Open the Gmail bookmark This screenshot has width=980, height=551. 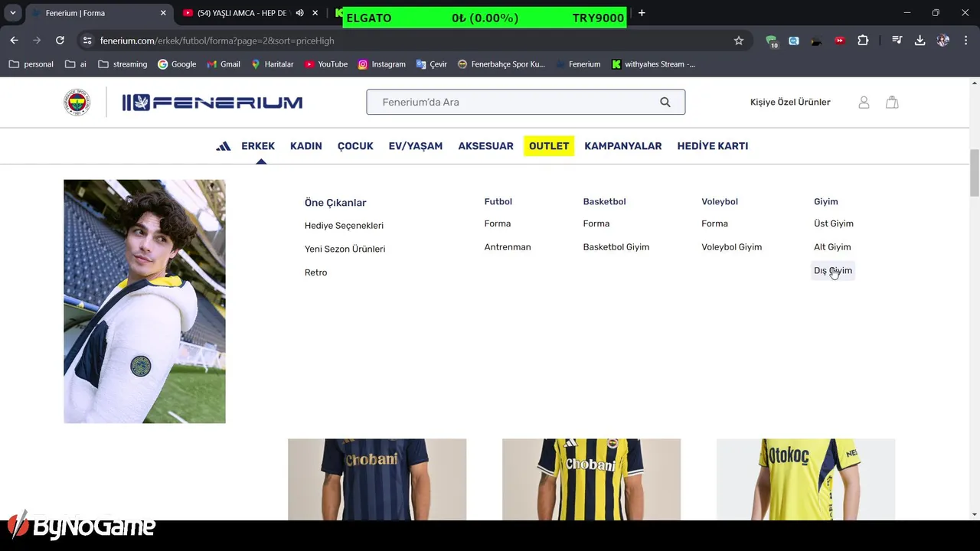click(x=224, y=64)
